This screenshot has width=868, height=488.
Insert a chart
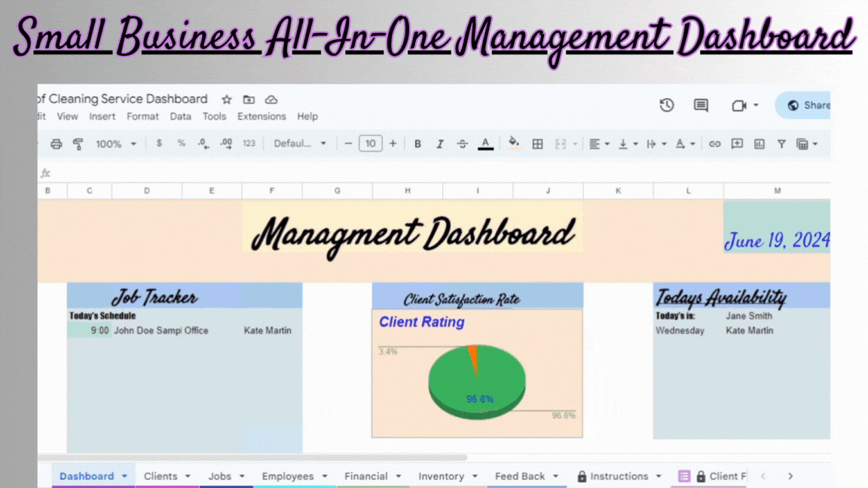click(759, 144)
